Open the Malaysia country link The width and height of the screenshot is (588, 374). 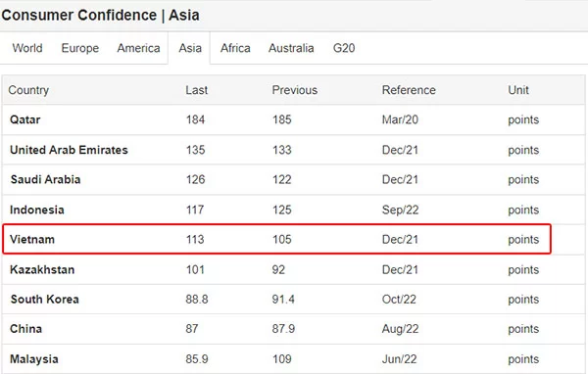(34, 359)
